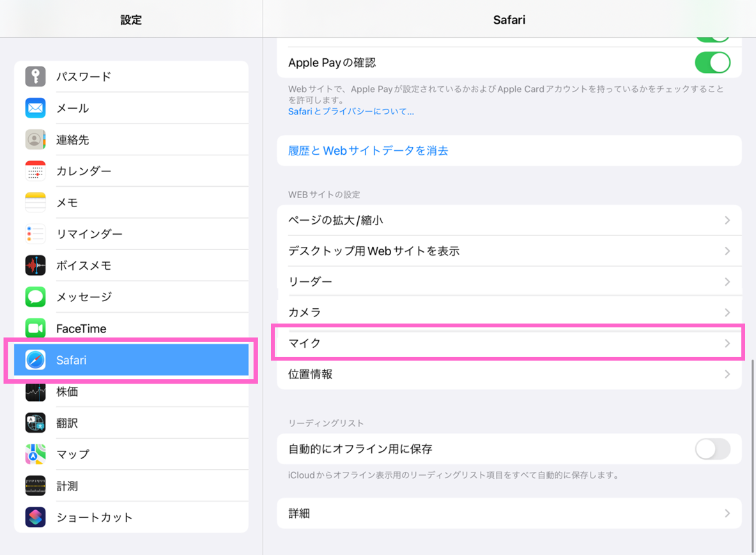Open ページの拡大/縮小 chevron
756x555 pixels.
[727, 221]
